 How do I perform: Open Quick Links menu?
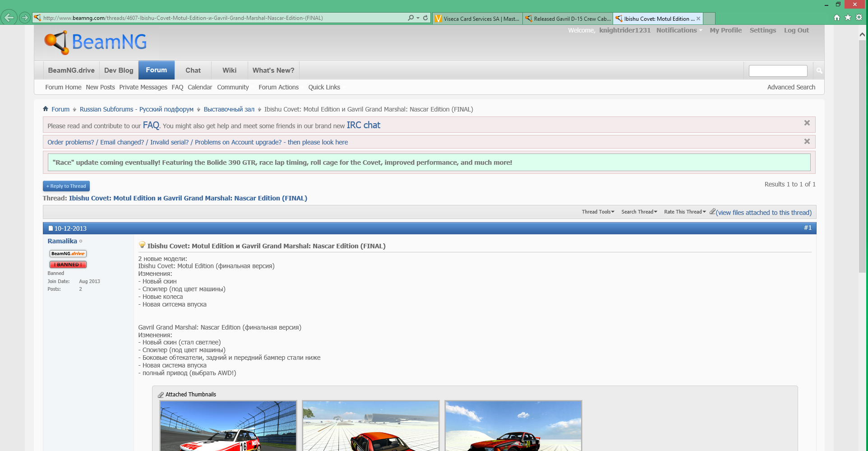click(x=324, y=87)
